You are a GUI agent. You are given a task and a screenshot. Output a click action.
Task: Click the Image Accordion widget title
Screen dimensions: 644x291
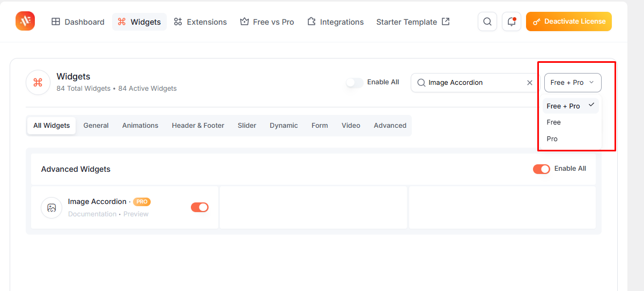tap(97, 202)
